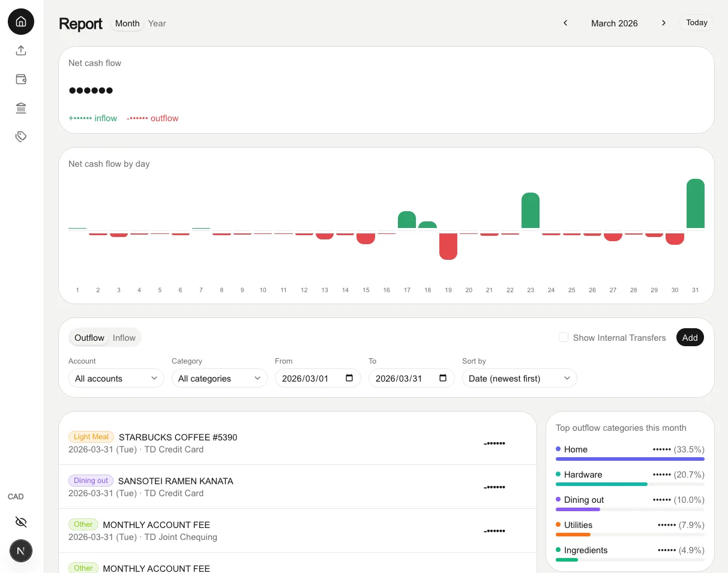The width and height of the screenshot is (728, 573).
Task: Open the wallet icon in sidebar
Action: pyautogui.click(x=21, y=79)
